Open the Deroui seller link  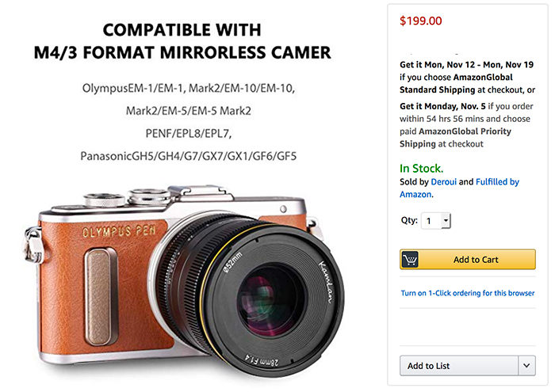(446, 182)
